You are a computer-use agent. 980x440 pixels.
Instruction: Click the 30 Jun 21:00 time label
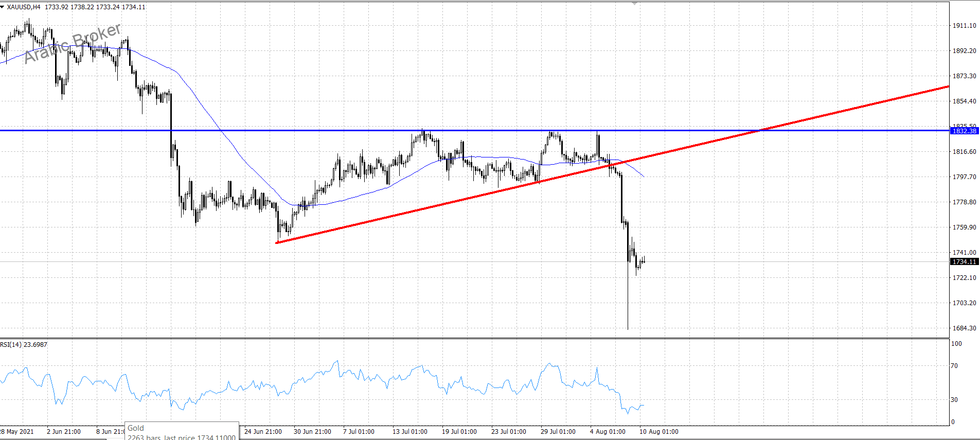(x=312, y=432)
